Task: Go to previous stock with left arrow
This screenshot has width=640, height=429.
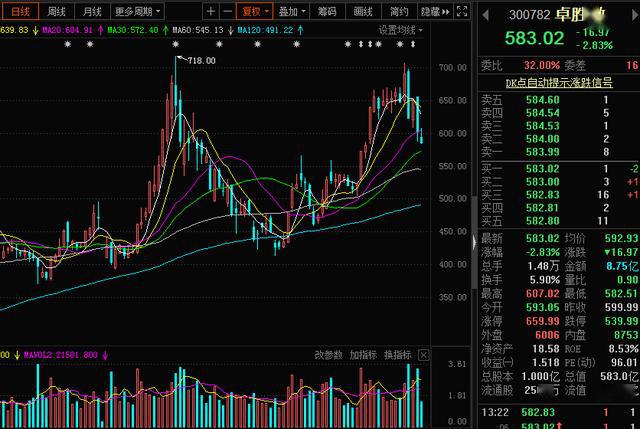Action: click(x=486, y=15)
